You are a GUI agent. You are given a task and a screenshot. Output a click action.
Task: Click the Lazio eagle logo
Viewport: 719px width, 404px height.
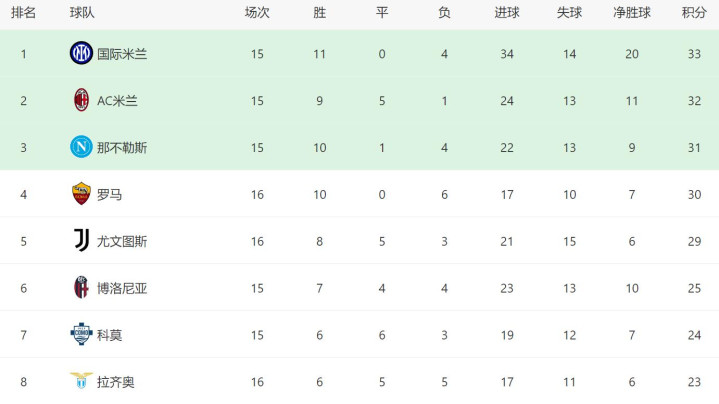pyautogui.click(x=81, y=381)
